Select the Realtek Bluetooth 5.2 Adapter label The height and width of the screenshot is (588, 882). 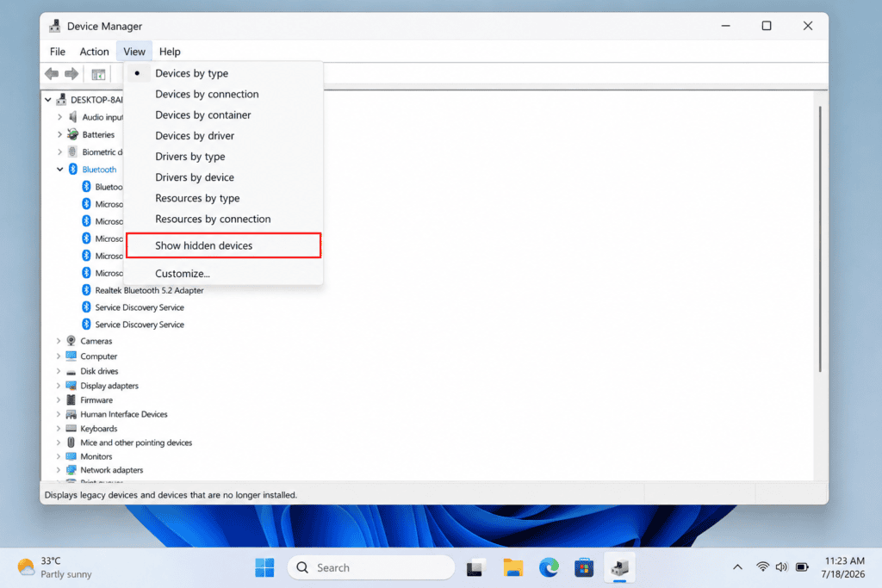coord(150,290)
